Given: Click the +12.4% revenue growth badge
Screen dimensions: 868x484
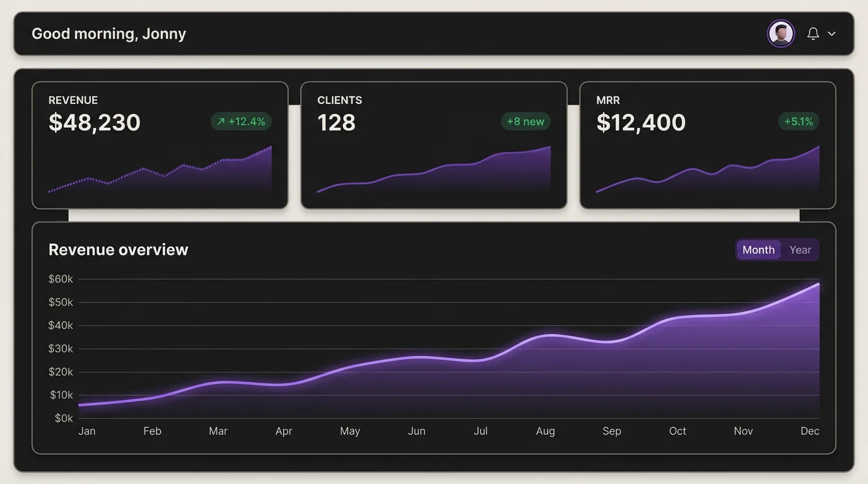Looking at the screenshot, I should (241, 122).
